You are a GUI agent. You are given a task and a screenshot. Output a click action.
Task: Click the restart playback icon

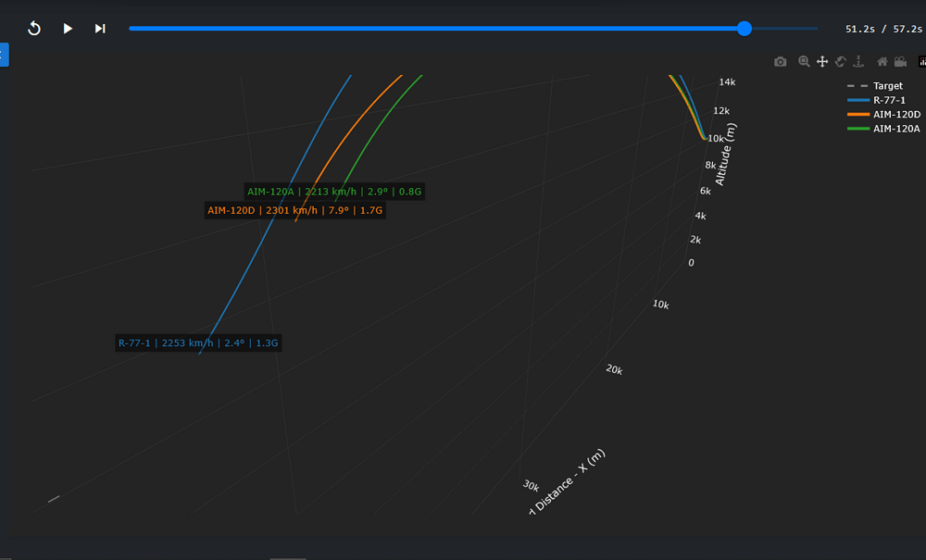point(34,29)
